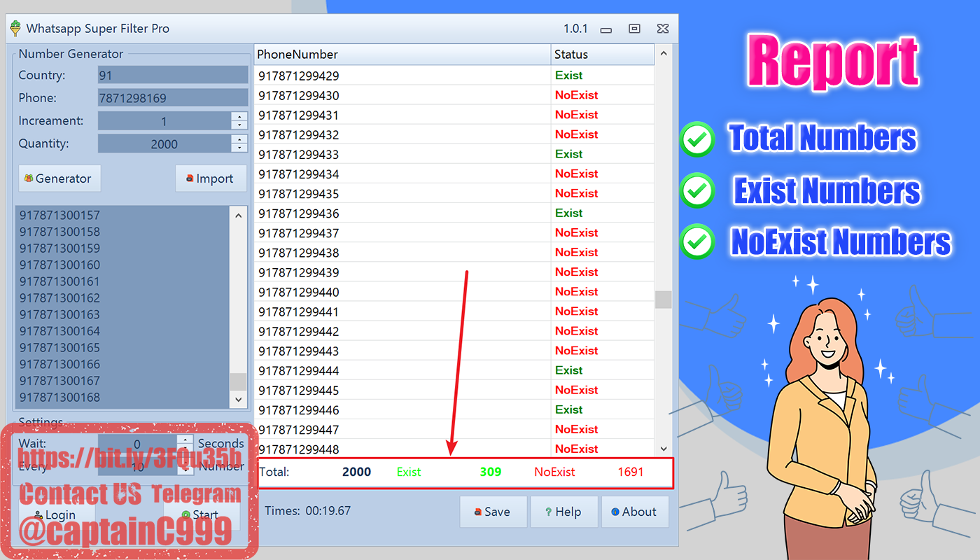This screenshot has height=560, width=980.
Task: Show the About dialog
Action: [635, 512]
